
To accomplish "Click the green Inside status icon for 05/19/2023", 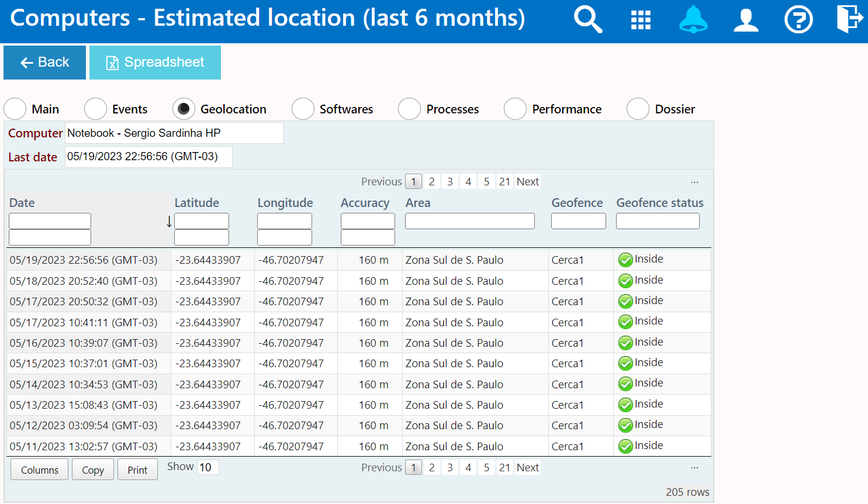I will click(x=625, y=260).
